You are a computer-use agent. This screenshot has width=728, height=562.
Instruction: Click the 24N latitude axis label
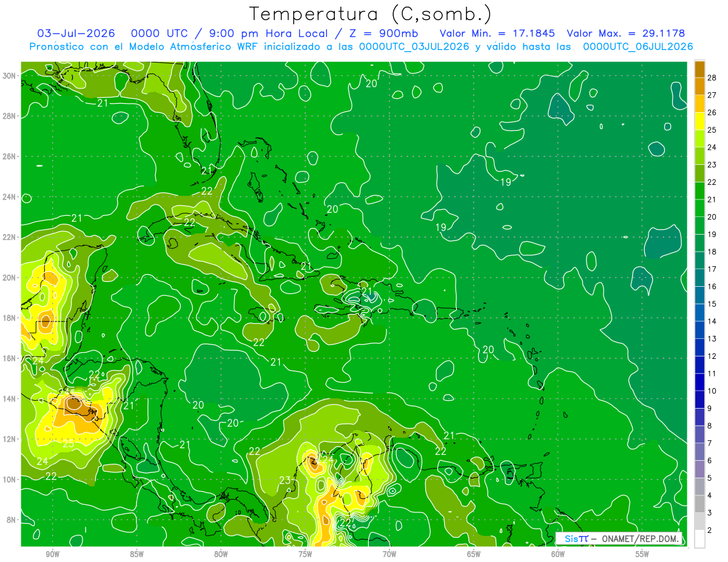(x=8, y=197)
